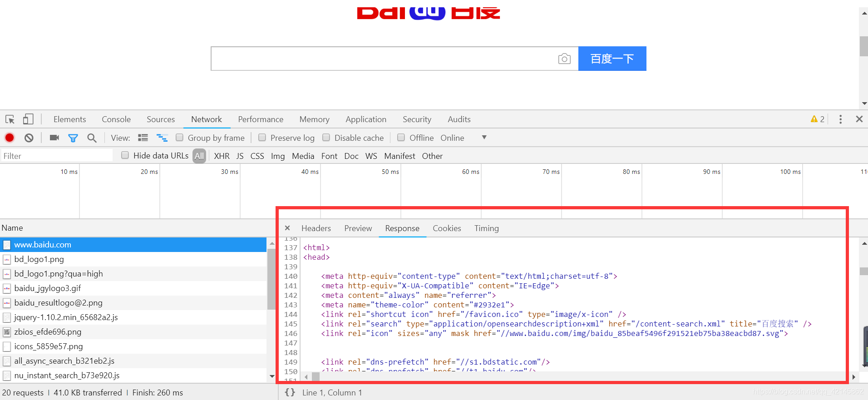Filter requests by All types
Viewport: 868px width, 400px height.
pyautogui.click(x=199, y=156)
